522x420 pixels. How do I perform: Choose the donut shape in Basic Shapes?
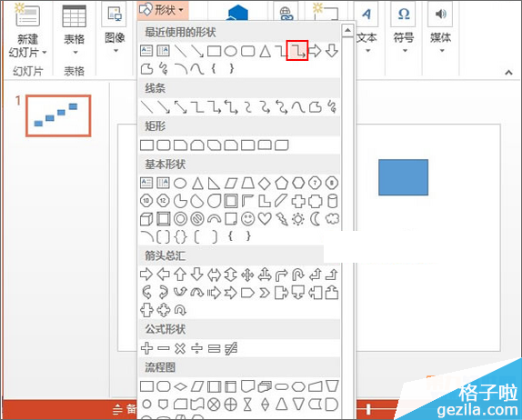180,219
